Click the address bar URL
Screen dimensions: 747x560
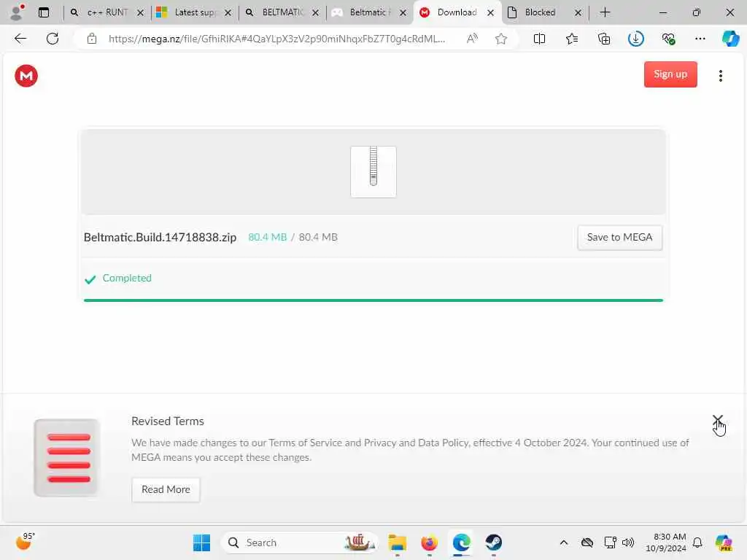pos(276,39)
